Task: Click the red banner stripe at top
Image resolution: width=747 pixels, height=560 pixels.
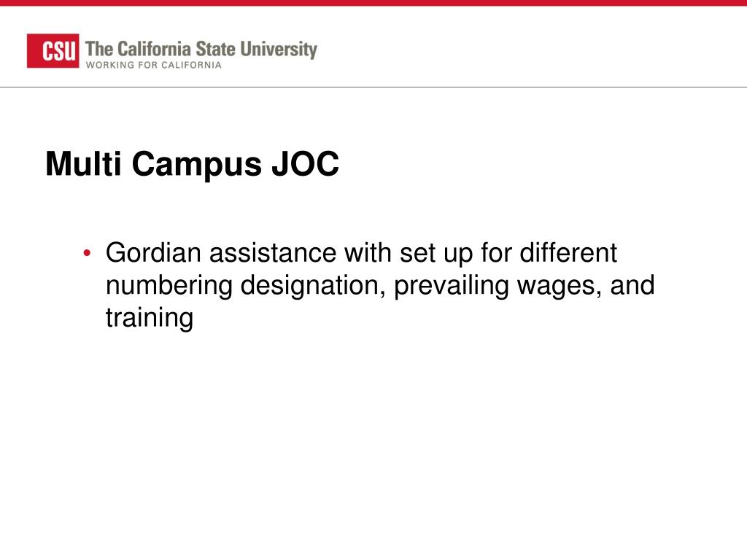Action: tap(373, 3)
